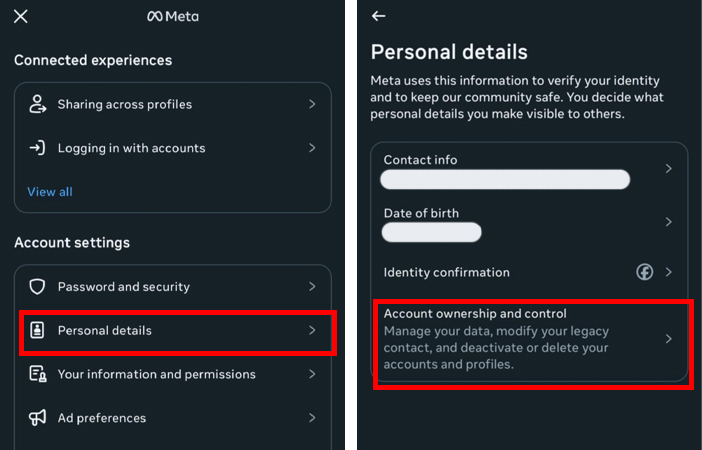
Task: Click the Meta logo at top
Action: [x=173, y=17]
